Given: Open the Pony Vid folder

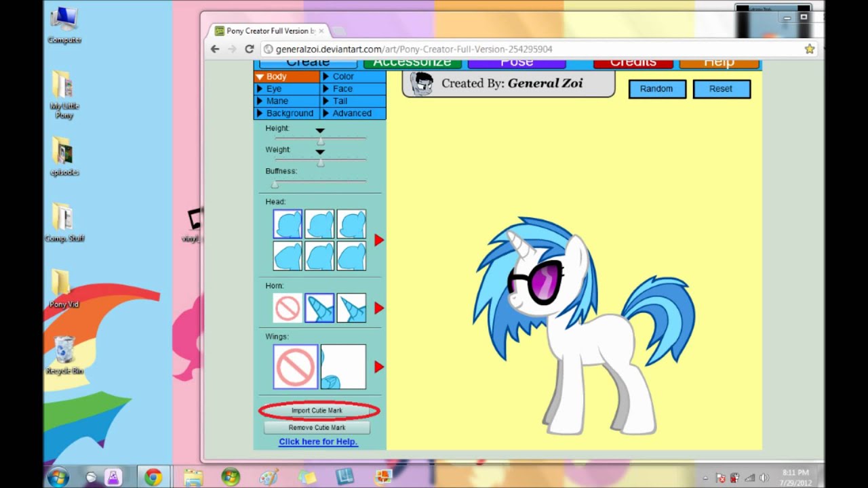Looking at the screenshot, I should click(64, 288).
